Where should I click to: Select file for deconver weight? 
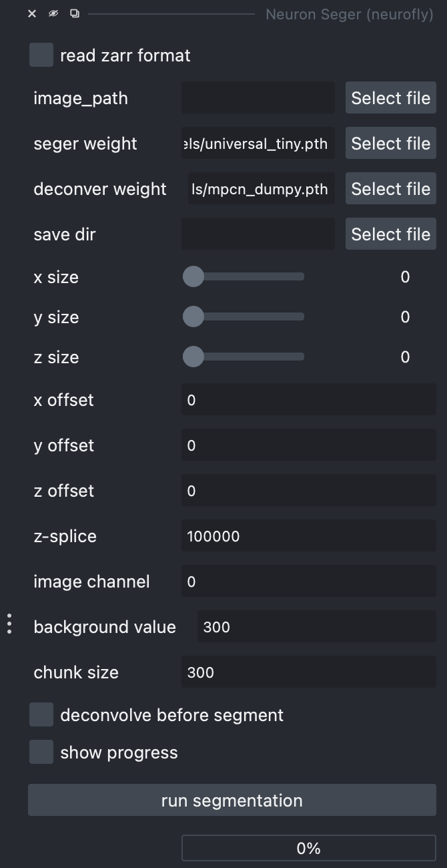coord(390,189)
